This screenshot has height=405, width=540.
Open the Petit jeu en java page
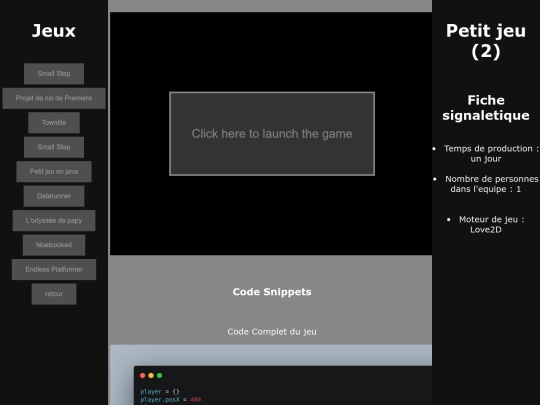[54, 172]
